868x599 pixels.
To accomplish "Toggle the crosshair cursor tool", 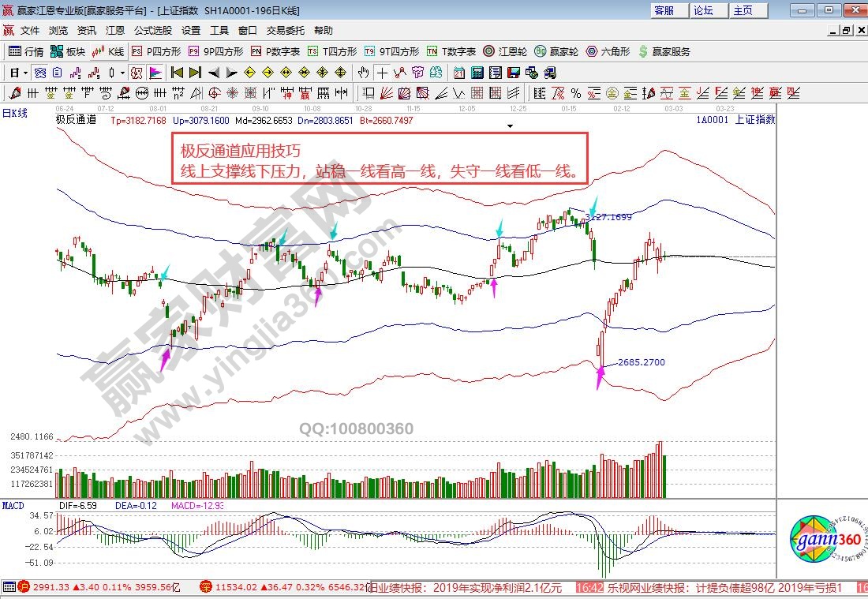I will [382, 73].
